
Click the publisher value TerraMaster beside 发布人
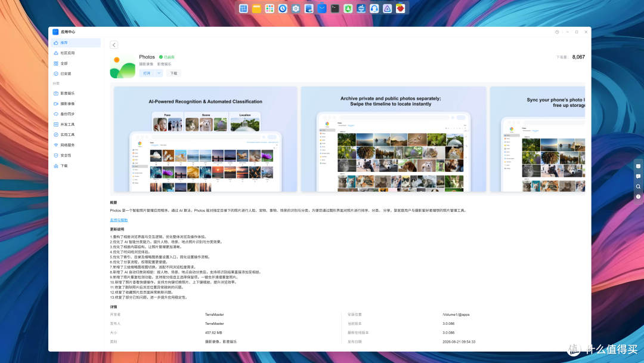point(215,324)
